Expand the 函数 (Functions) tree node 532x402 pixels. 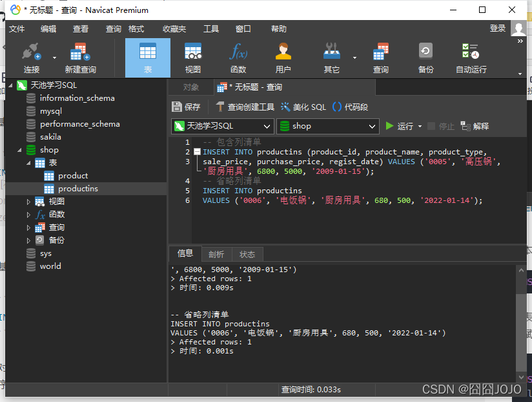coord(28,215)
